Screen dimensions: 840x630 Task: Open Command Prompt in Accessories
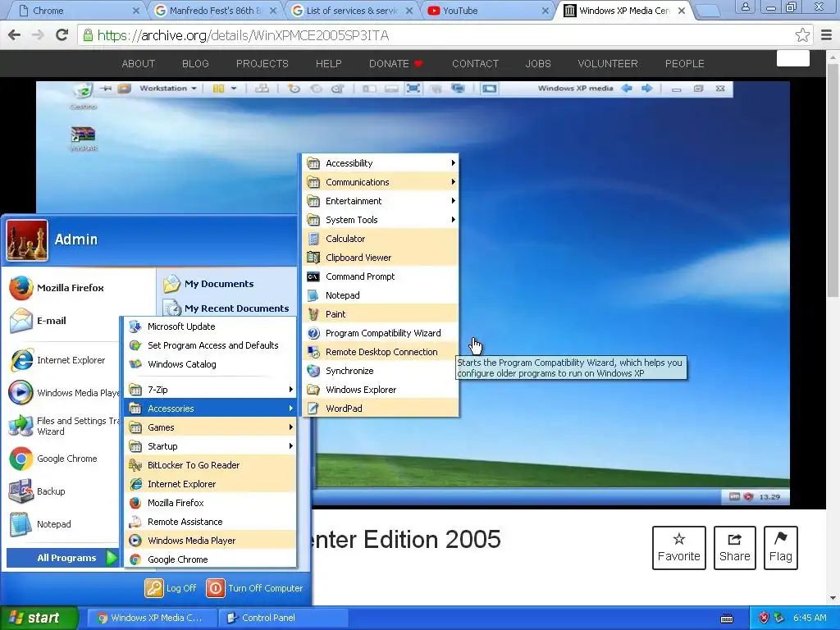click(381, 276)
